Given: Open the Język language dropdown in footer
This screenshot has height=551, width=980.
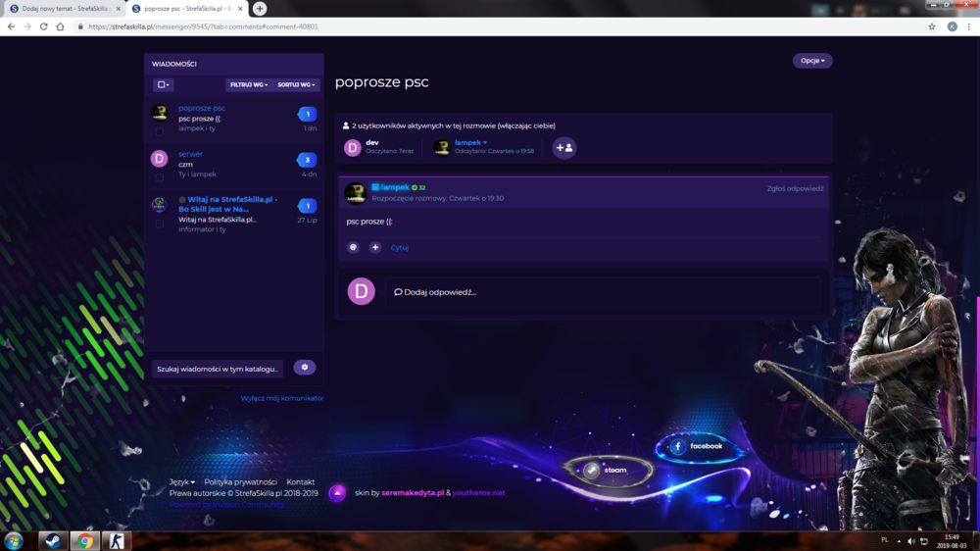Looking at the screenshot, I should tap(182, 482).
